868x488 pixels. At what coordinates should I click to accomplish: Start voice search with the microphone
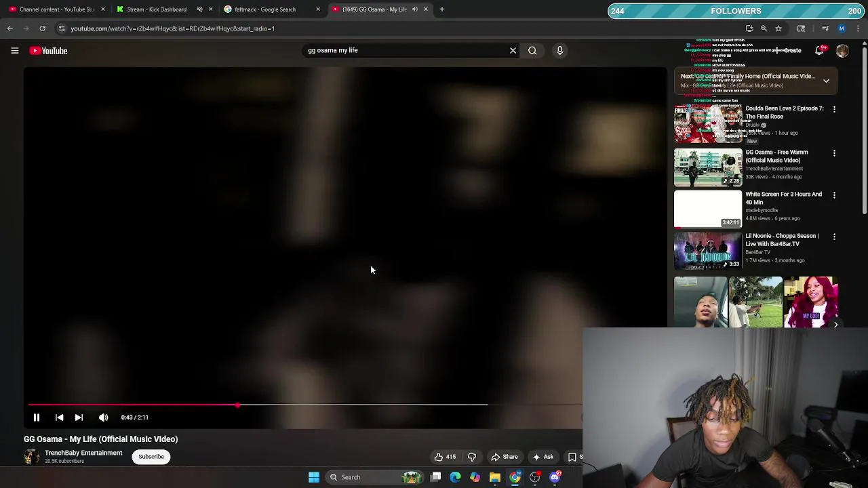click(x=559, y=50)
